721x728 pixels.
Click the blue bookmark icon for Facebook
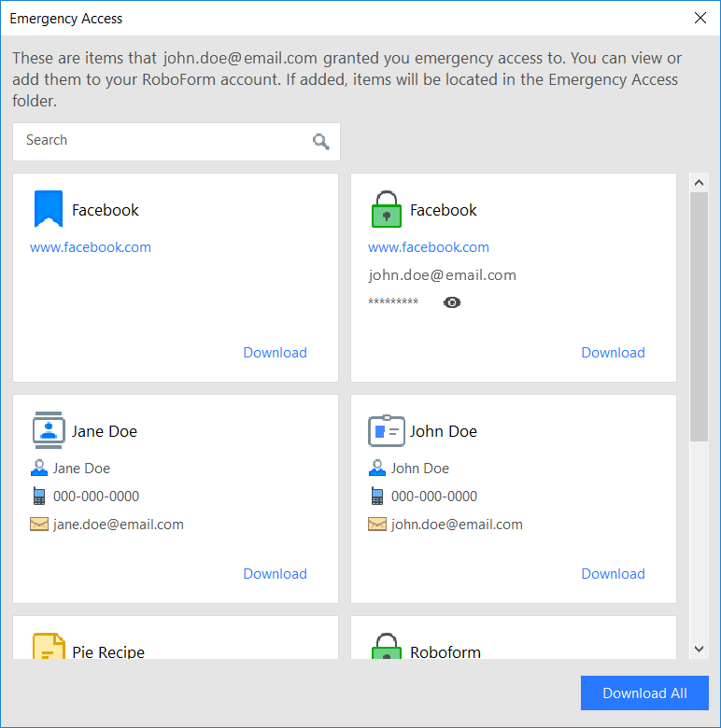point(49,209)
